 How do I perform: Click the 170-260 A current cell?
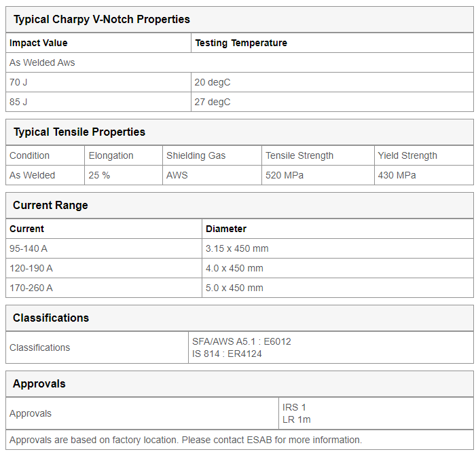tap(104, 288)
